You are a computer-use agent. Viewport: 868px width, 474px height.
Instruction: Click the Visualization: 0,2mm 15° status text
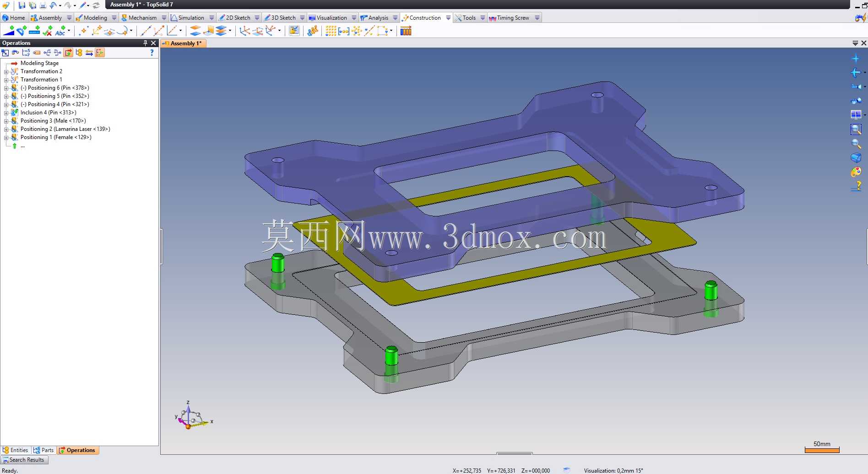[613, 470]
